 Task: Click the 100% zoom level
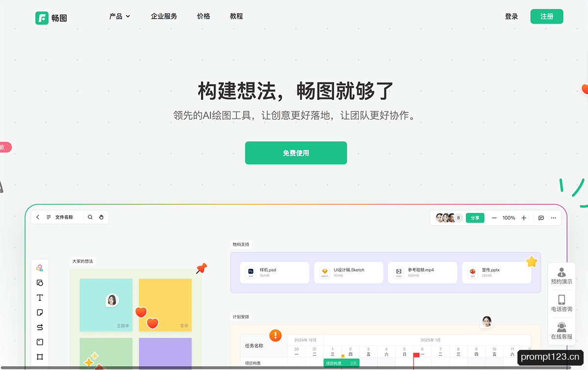pyautogui.click(x=509, y=218)
